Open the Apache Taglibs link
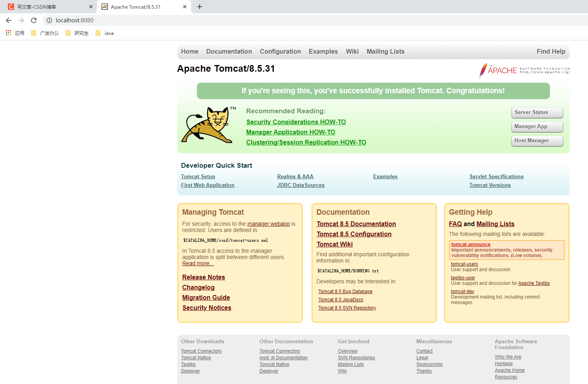Image resolution: width=588 pixels, height=384 pixels. 534,283
